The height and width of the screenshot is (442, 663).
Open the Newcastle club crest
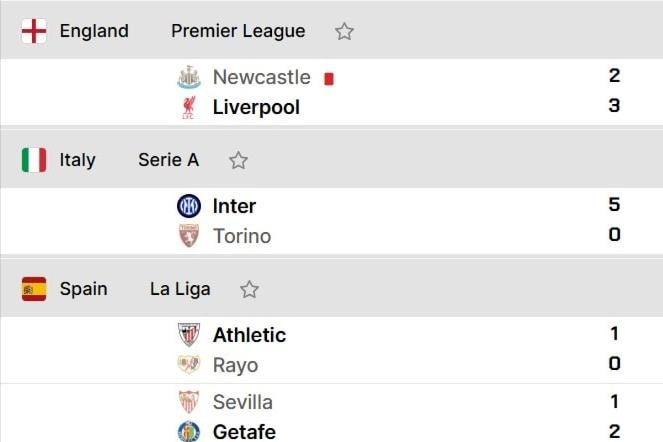coord(189,77)
